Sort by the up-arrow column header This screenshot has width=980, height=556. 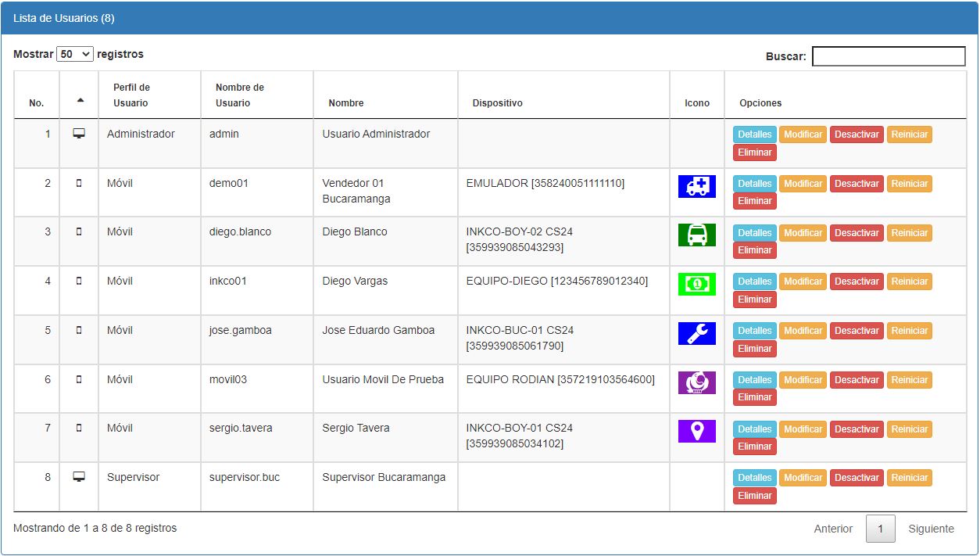(80, 100)
